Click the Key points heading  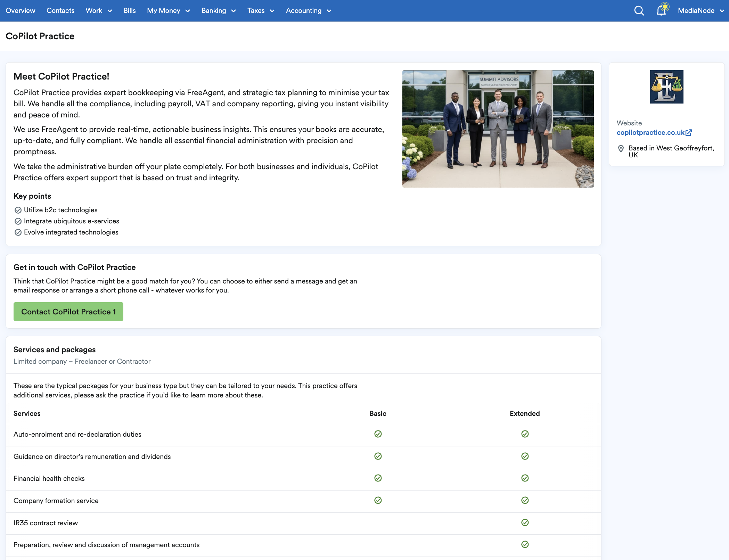tap(32, 196)
